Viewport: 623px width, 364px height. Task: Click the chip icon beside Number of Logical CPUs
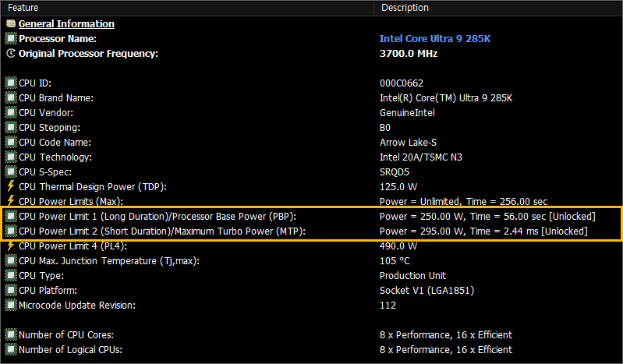coord(11,350)
